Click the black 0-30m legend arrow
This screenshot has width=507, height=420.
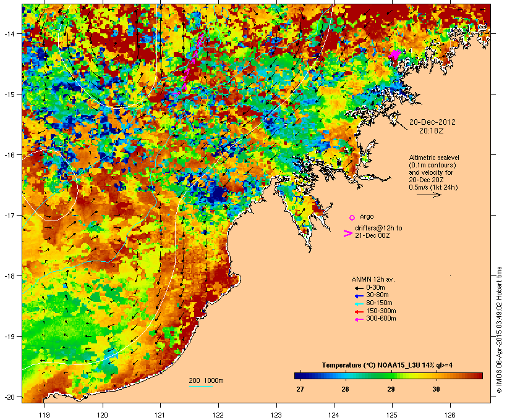(x=359, y=288)
